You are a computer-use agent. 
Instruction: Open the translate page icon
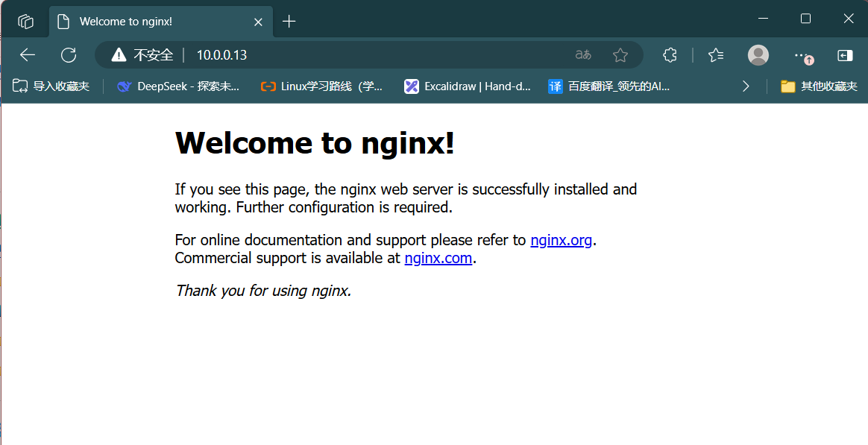pos(583,55)
